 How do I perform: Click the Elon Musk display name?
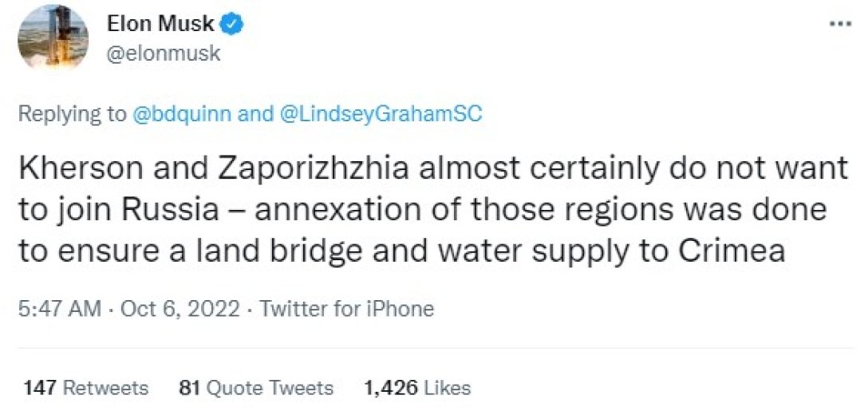(160, 26)
